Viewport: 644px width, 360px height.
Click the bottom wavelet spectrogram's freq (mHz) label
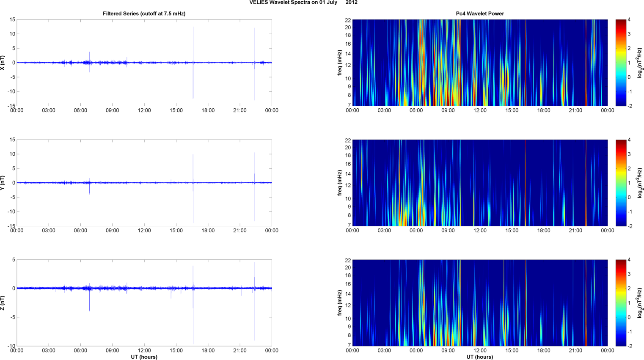340,303
